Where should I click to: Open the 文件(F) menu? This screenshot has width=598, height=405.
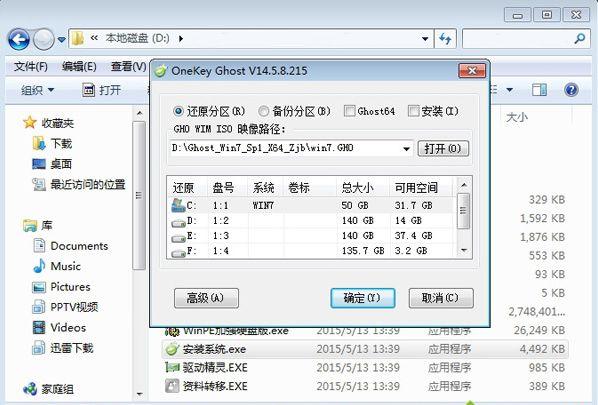[x=31, y=67]
